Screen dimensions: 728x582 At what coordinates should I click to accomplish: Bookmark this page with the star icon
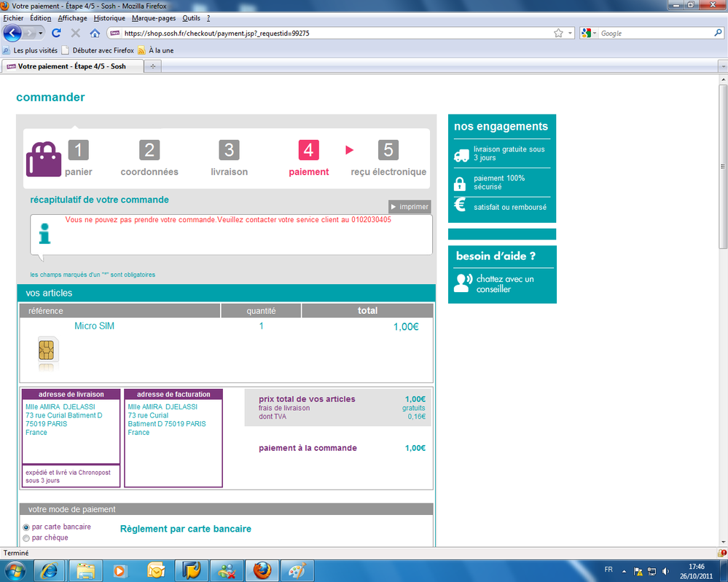558,34
